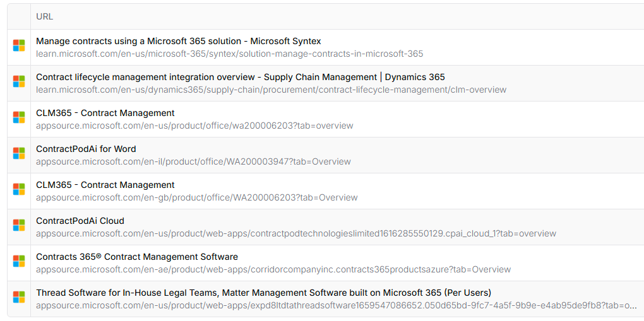
Task: Click the solution-manage-contracts-in-microsoft-365 URL text
Action: tap(230, 54)
